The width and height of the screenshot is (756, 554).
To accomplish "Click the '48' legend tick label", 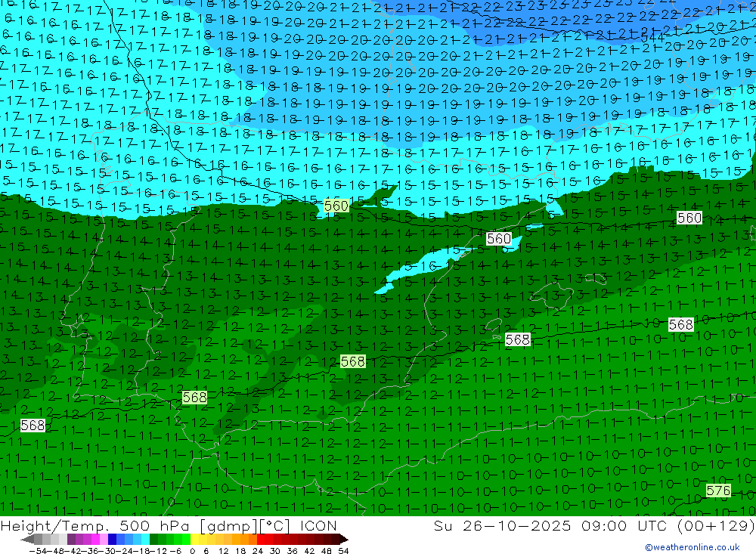I will (x=327, y=551).
